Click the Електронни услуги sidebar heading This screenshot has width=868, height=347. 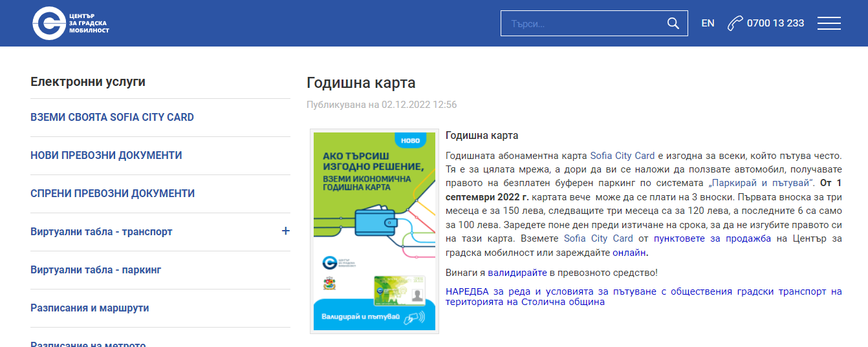coord(88,82)
